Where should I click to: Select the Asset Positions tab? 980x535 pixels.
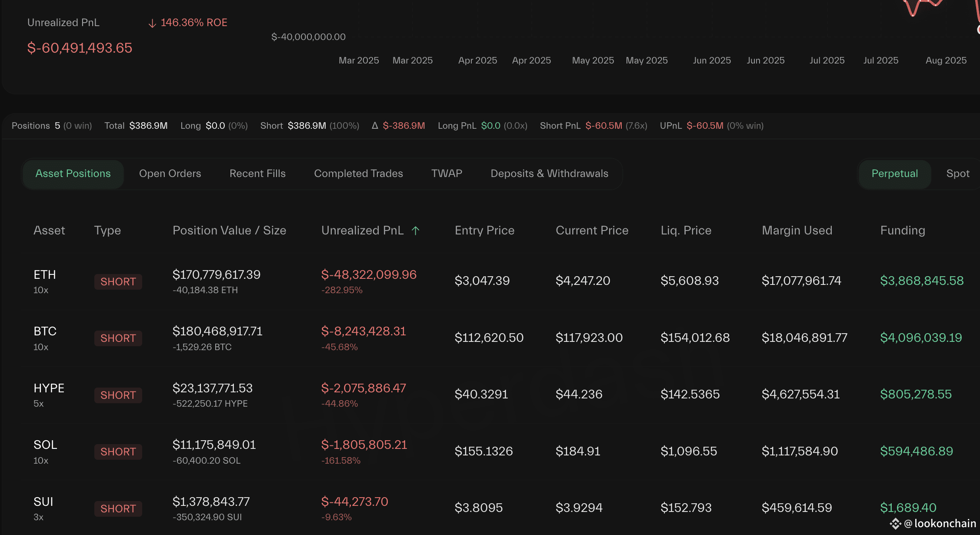[x=73, y=174]
